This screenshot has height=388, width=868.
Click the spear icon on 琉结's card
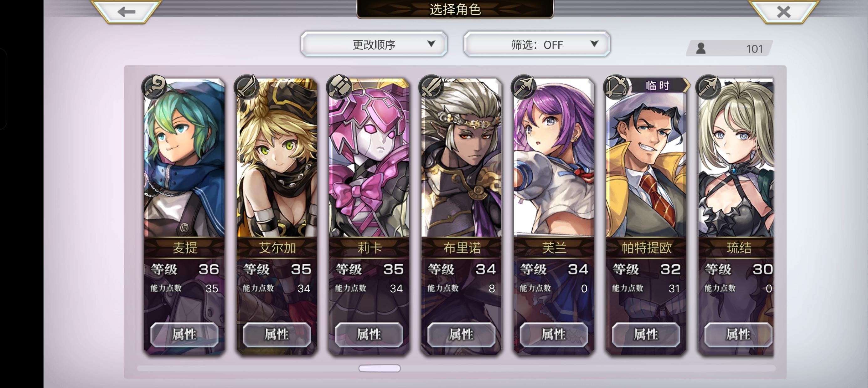[708, 87]
